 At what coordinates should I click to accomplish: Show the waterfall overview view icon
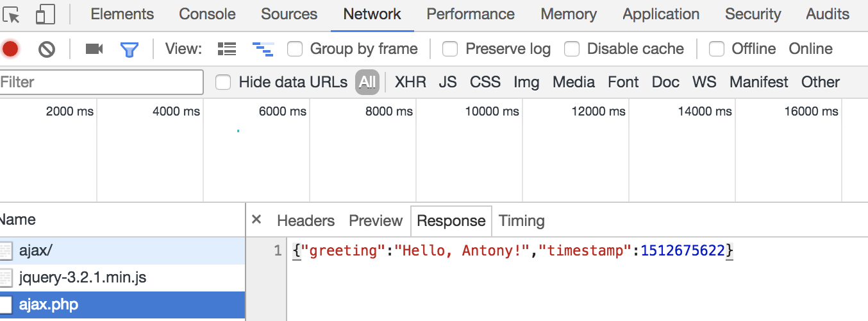(263, 49)
